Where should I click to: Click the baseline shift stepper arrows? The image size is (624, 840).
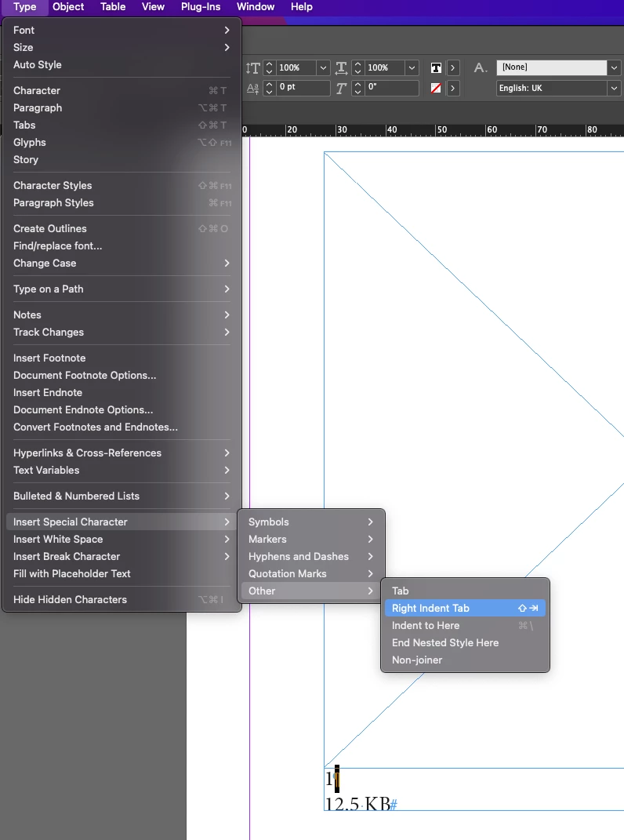[x=270, y=88]
